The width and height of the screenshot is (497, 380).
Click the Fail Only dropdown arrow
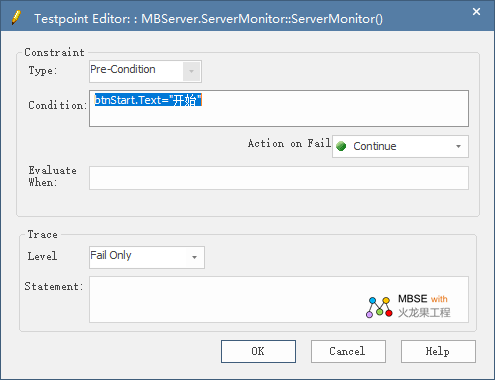[x=194, y=257]
